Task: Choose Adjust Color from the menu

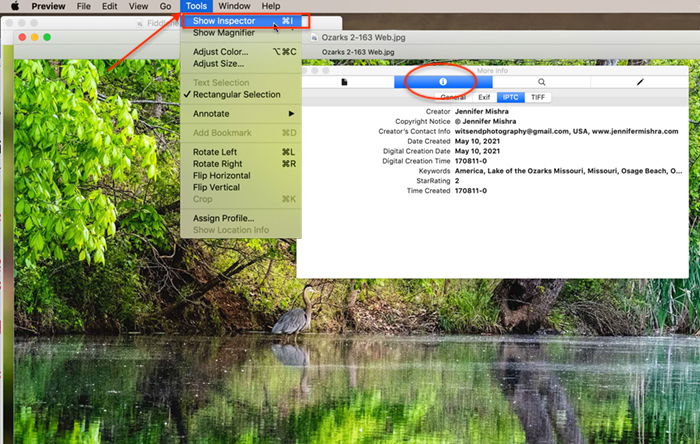Action: coord(220,52)
